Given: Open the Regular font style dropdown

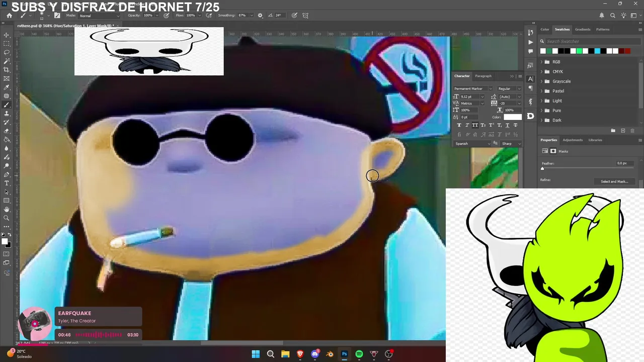Looking at the screenshot, I should point(509,88).
